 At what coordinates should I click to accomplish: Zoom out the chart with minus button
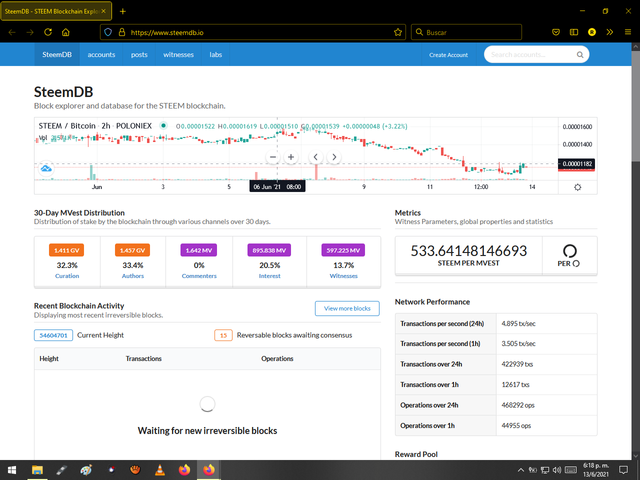click(273, 157)
